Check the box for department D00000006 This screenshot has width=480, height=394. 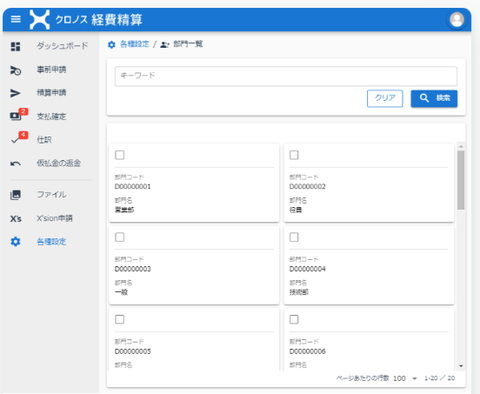click(x=294, y=320)
